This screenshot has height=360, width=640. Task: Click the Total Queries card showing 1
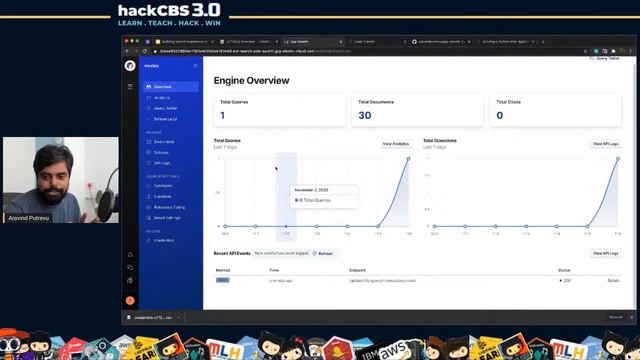click(x=280, y=111)
